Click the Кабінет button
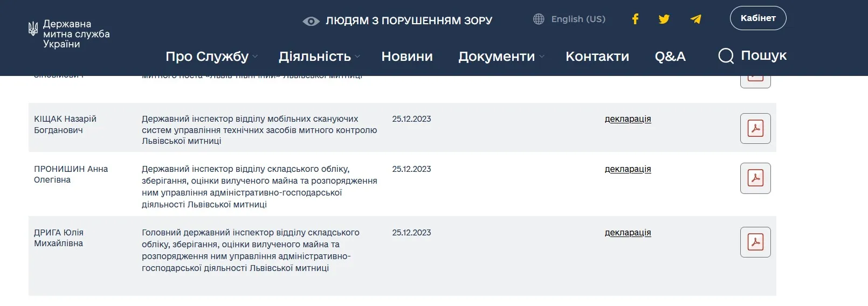The image size is (868, 306). click(x=757, y=18)
